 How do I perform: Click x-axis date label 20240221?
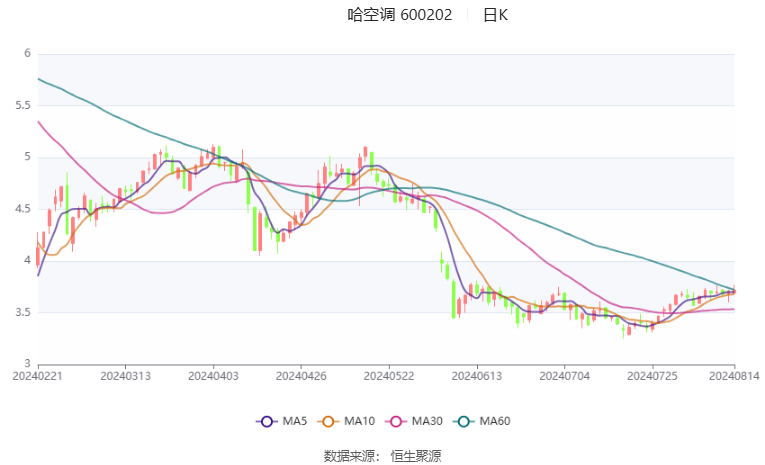tap(37, 376)
